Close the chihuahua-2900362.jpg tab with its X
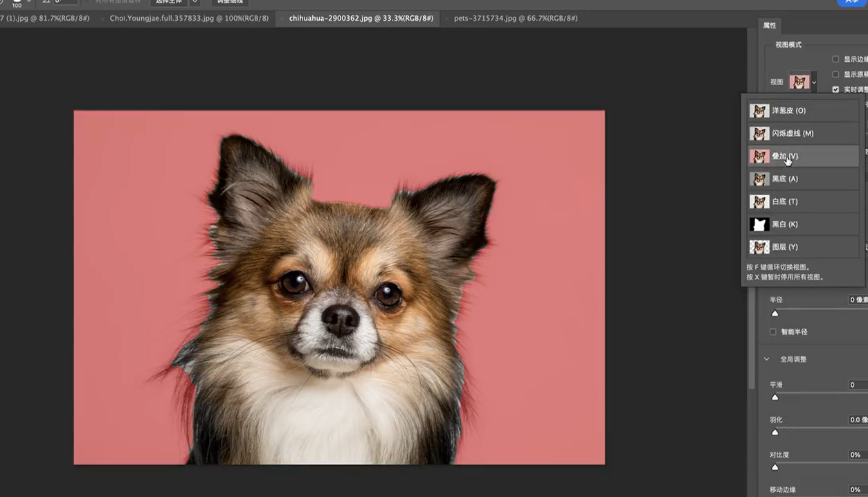The image size is (868, 497). (x=282, y=19)
